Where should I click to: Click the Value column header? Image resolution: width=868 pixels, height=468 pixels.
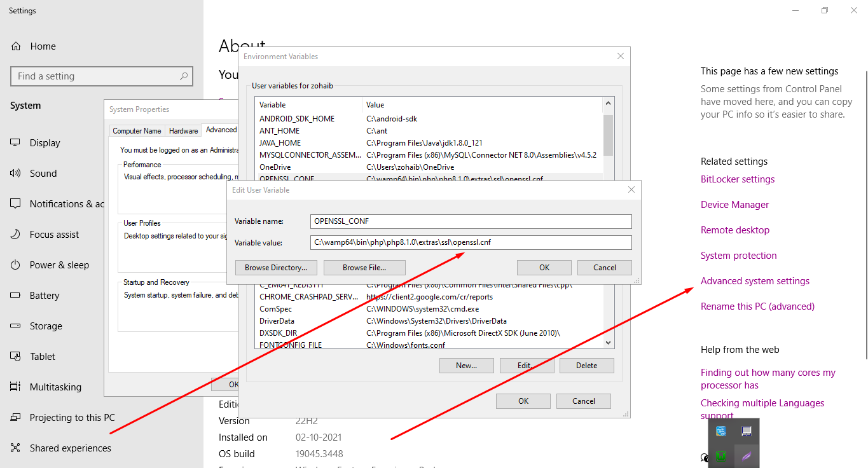point(483,105)
